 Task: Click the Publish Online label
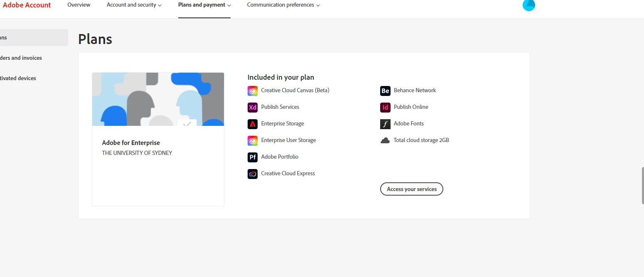click(x=411, y=107)
